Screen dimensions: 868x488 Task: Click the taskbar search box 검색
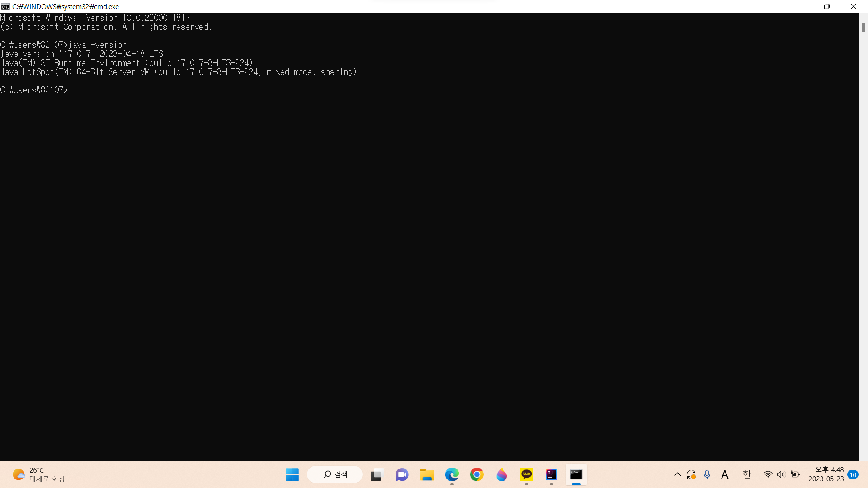click(x=335, y=474)
